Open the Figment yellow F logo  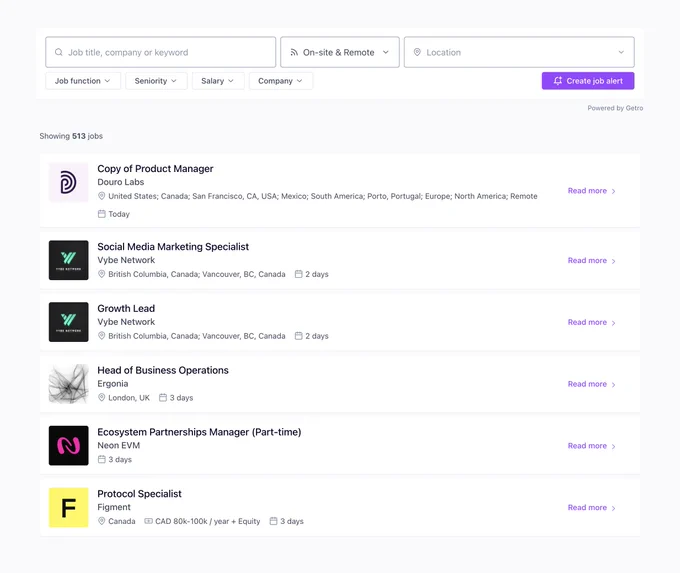click(x=69, y=508)
